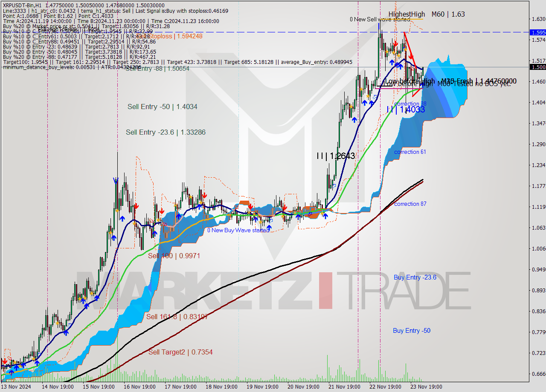Click the 0.893 price axis value
The height and width of the screenshot is (392, 546).
[538, 290]
